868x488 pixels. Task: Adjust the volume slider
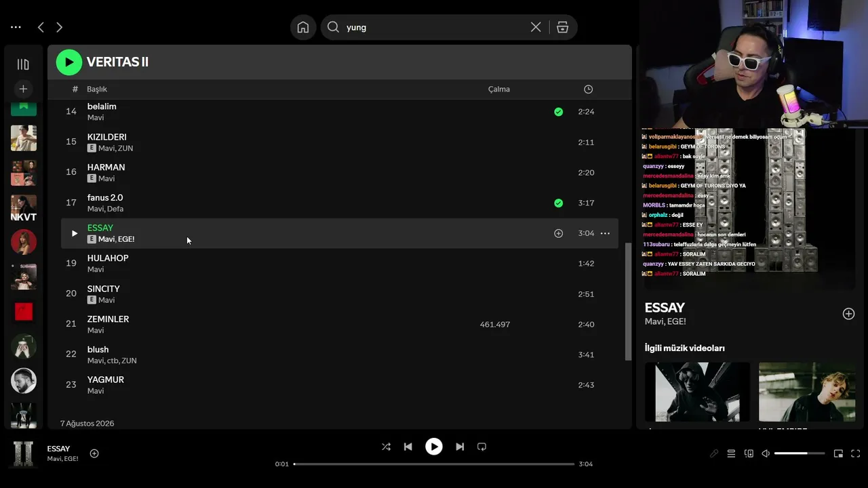(800, 453)
